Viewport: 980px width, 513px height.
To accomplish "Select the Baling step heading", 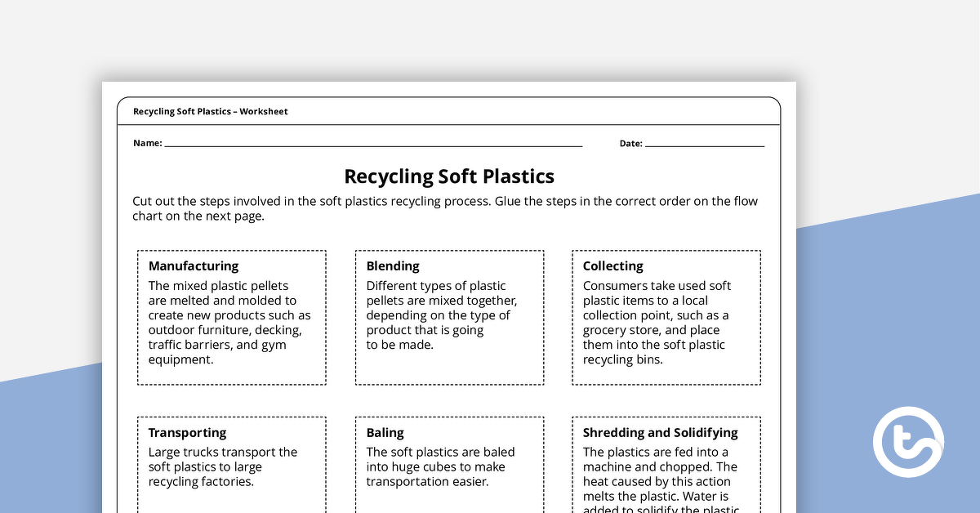I will (x=385, y=433).
